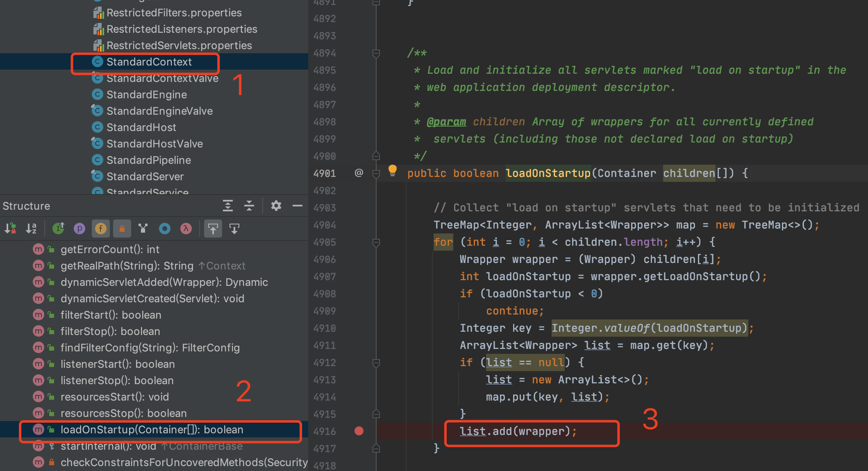Image resolution: width=868 pixels, height=471 pixels.
Task: Click the Show Lambdas icon
Action: coord(186,228)
